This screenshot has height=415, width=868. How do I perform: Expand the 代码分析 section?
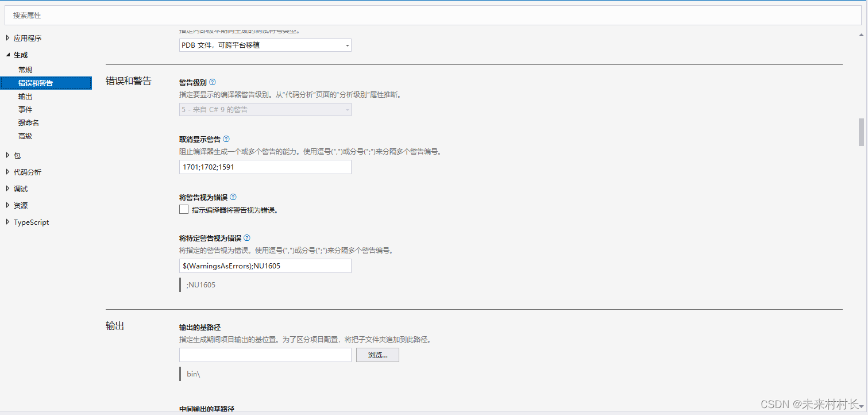7,172
